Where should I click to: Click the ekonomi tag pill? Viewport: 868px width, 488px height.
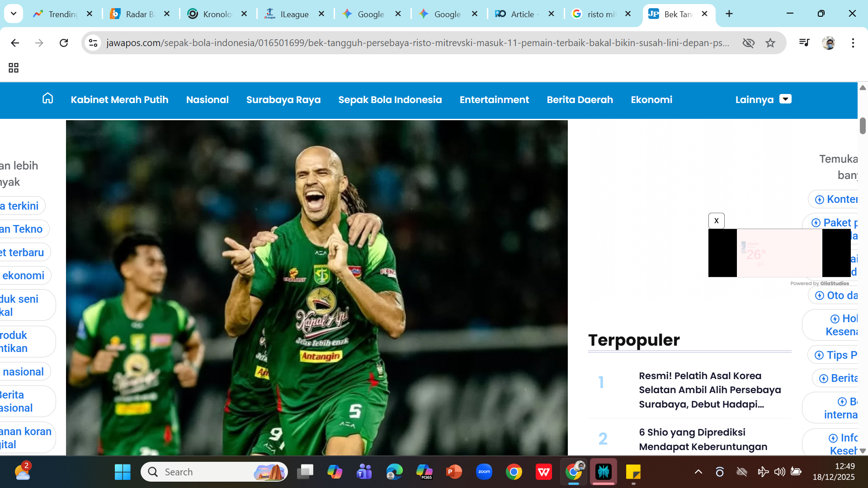[x=25, y=276]
